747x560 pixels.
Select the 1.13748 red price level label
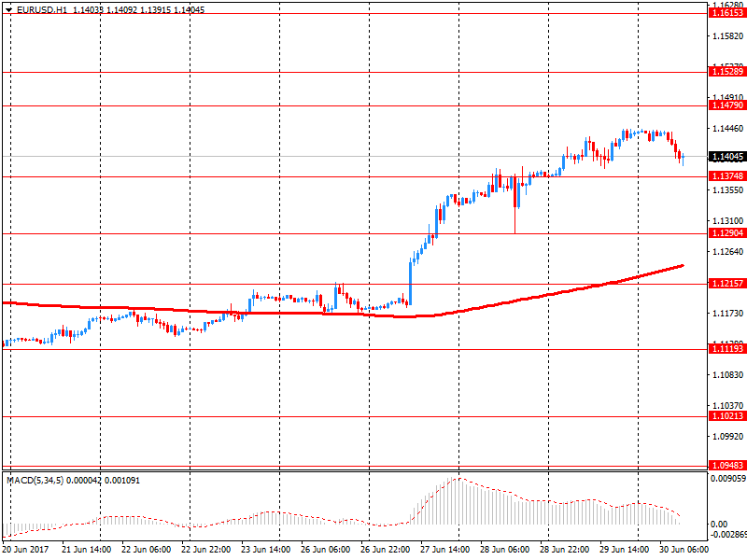(727, 176)
